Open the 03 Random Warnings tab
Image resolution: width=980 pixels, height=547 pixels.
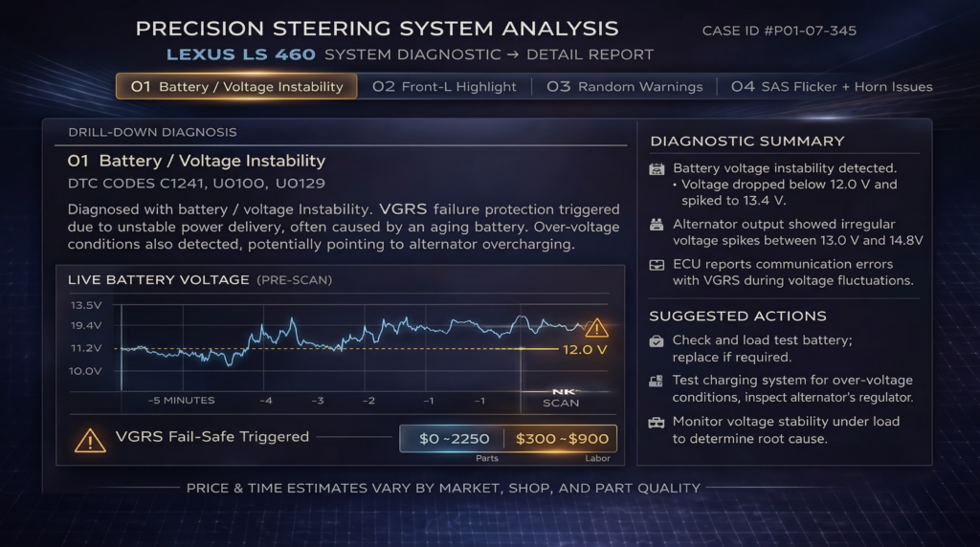tap(624, 86)
